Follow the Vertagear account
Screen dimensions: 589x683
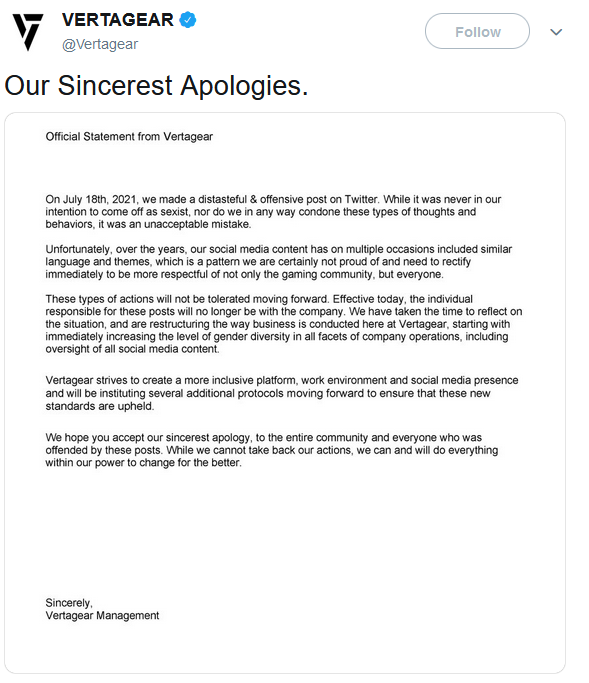coord(477,31)
